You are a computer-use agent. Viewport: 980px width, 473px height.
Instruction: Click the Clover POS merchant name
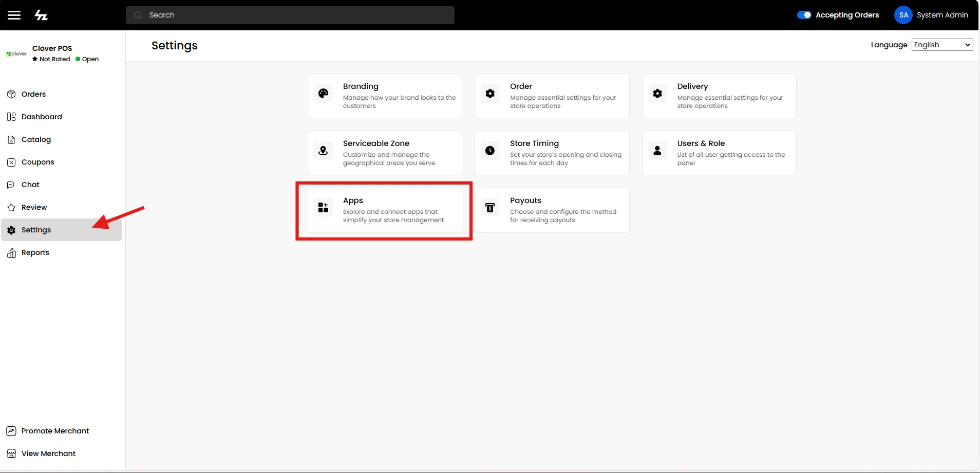(52, 48)
